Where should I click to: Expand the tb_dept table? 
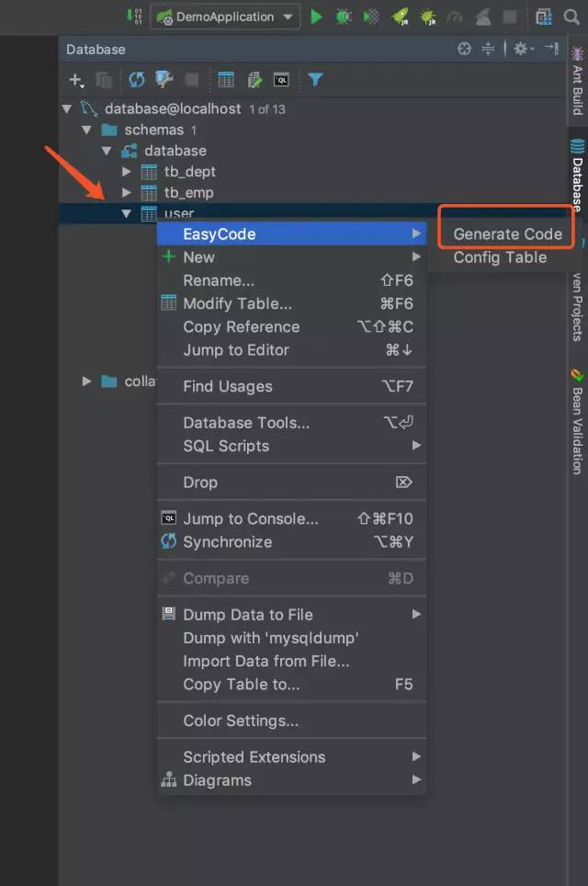125,172
